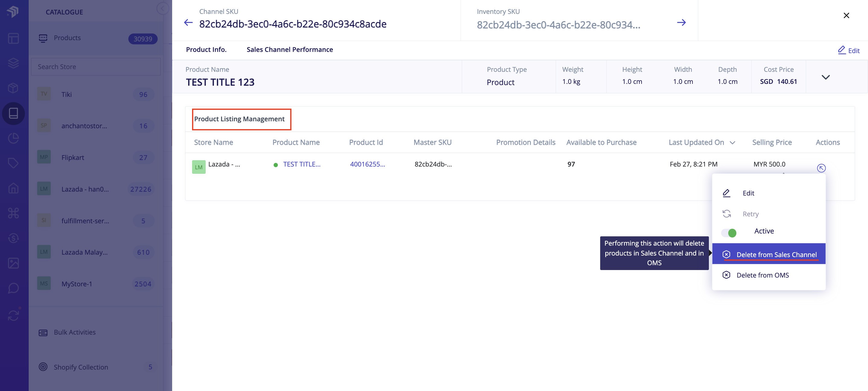Click Promotion Details column header

point(525,142)
